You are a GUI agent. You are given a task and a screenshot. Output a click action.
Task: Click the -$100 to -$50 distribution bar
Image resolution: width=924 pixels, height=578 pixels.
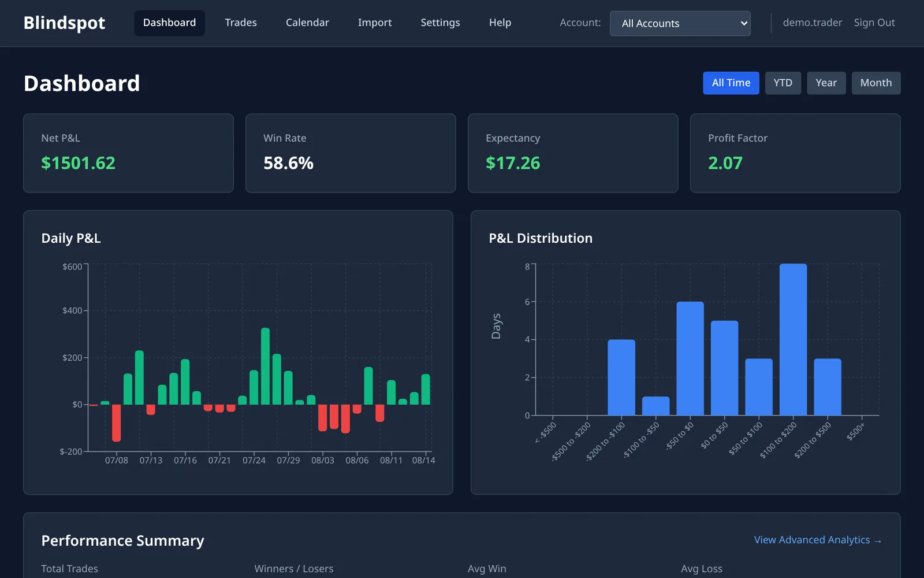point(655,406)
